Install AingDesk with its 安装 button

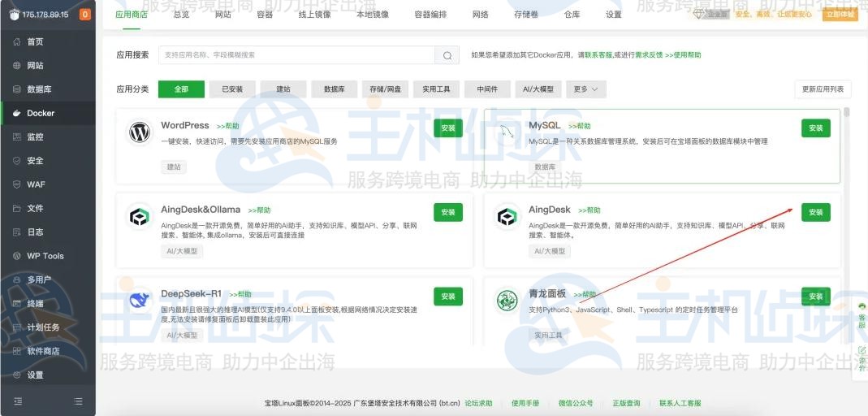point(816,212)
